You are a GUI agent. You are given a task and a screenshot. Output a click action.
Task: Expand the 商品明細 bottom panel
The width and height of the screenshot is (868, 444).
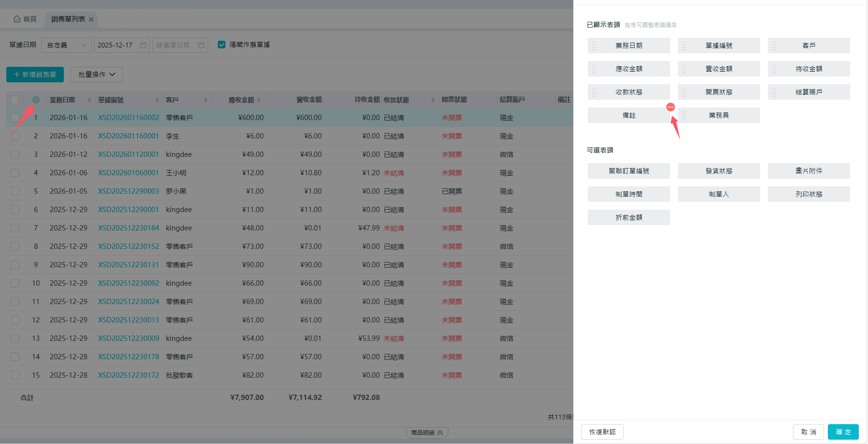427,432
